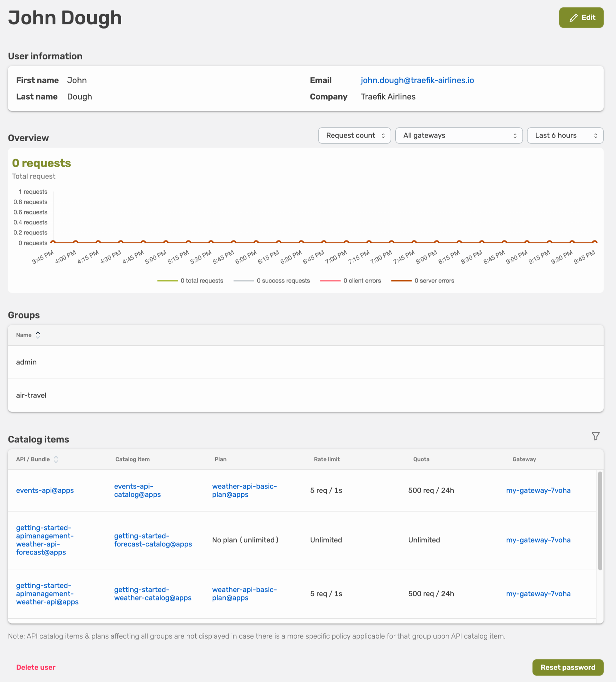Click the Quota column header
Screen dimensions: 616x682
click(421, 459)
